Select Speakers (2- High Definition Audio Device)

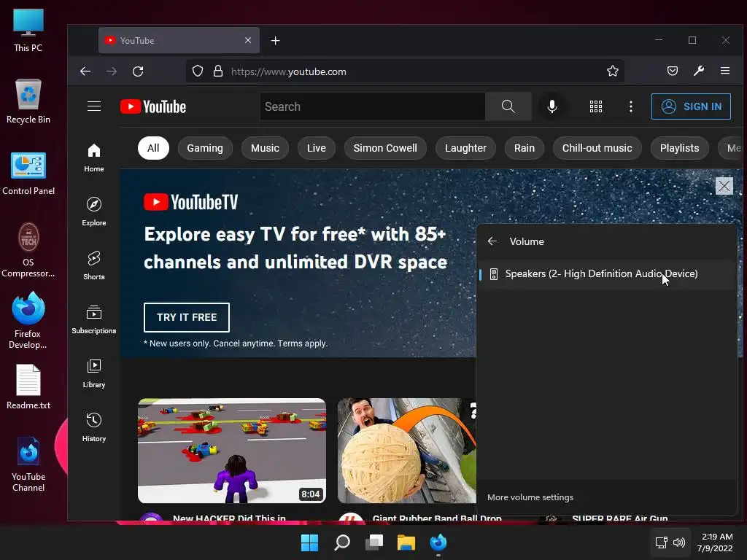pos(607,274)
